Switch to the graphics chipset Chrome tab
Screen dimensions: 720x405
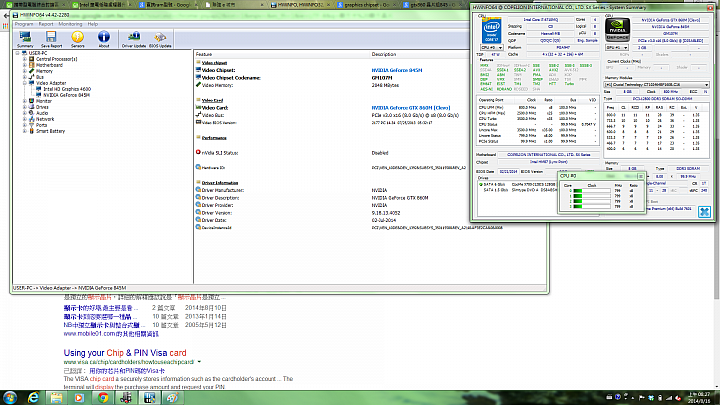pos(367,5)
